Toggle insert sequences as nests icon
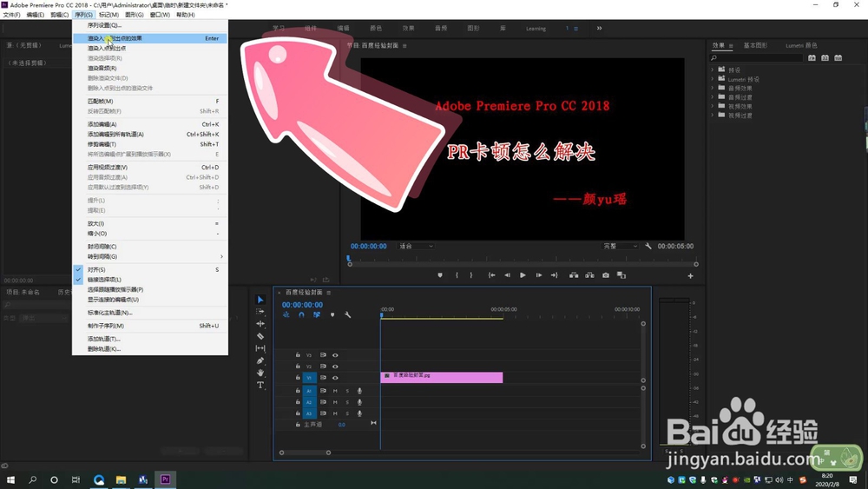Viewport: 868px width, 489px height. (x=286, y=314)
